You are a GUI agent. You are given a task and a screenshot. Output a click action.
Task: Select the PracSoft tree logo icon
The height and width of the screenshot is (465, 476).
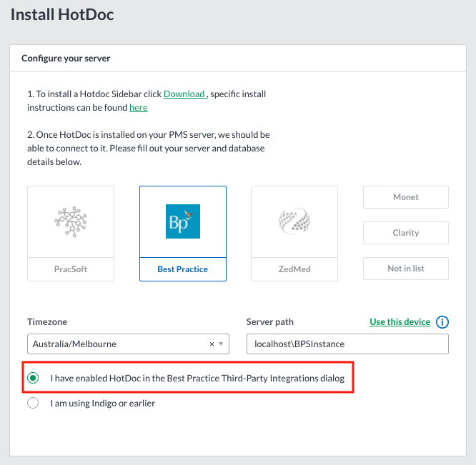(x=71, y=221)
